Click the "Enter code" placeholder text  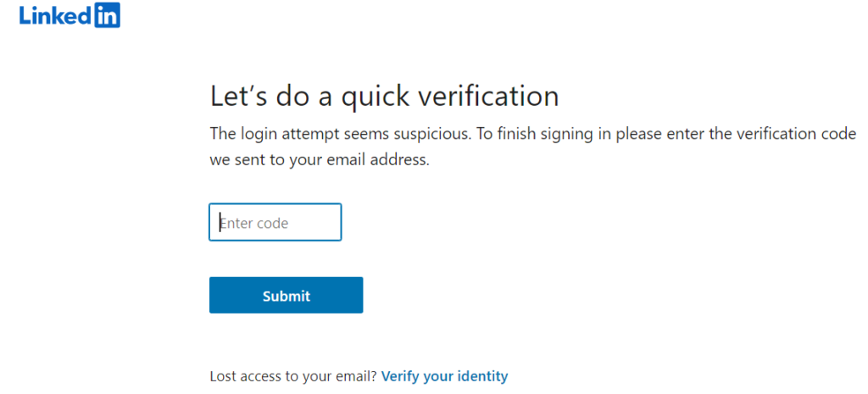tap(255, 224)
